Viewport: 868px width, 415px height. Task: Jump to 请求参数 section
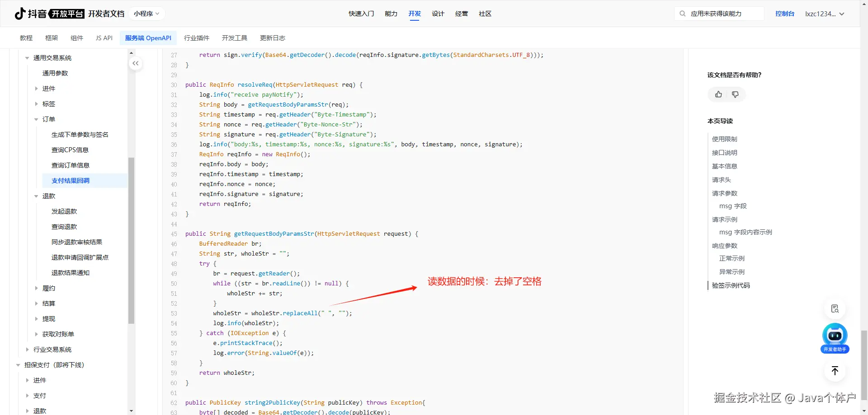pos(725,193)
